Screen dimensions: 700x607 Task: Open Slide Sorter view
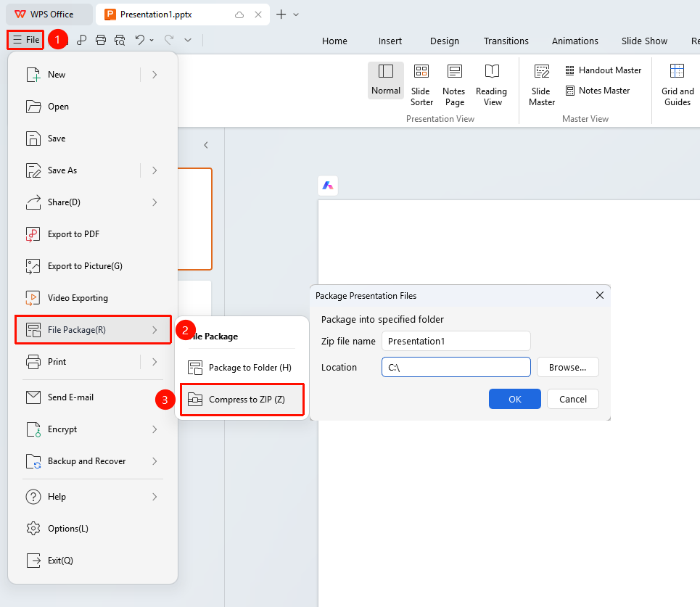421,86
